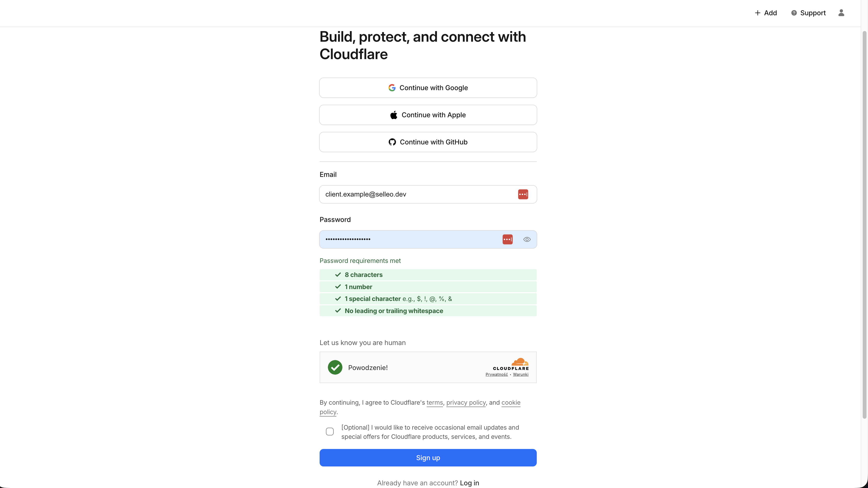Open the Add menu in header
Viewport: 868px width, 488px height.
coord(765,13)
